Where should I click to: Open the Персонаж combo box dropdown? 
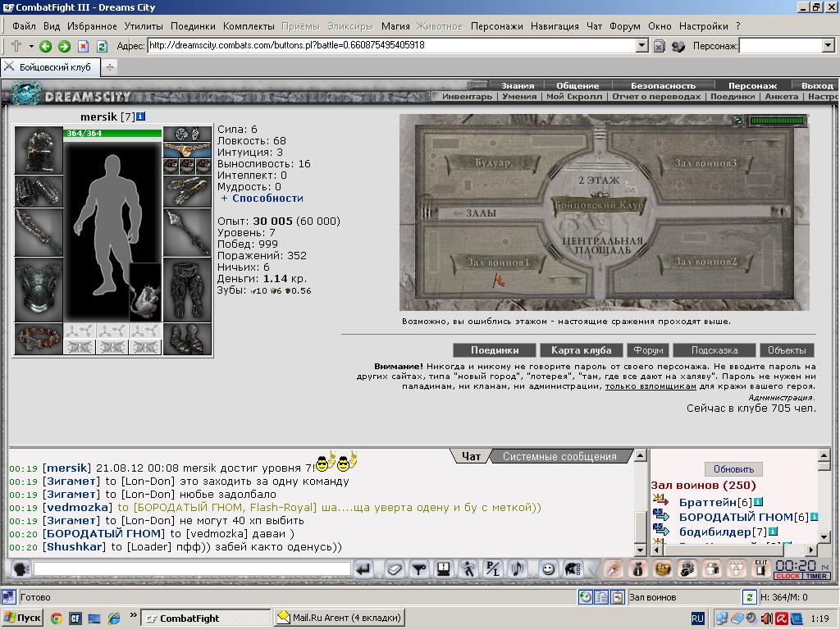829,46
